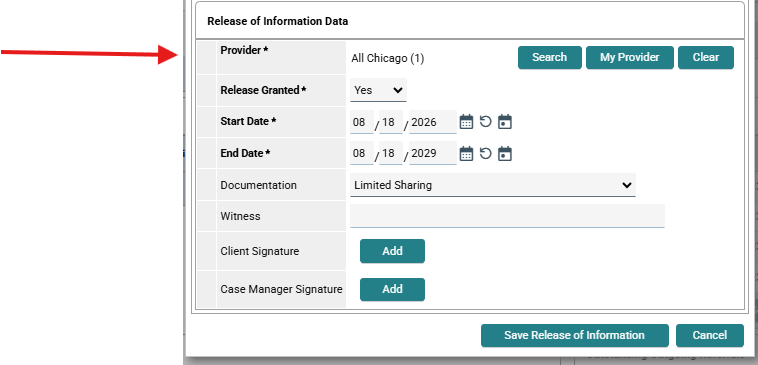
Task: Click the Release of Information Data heading
Action: pos(277,21)
